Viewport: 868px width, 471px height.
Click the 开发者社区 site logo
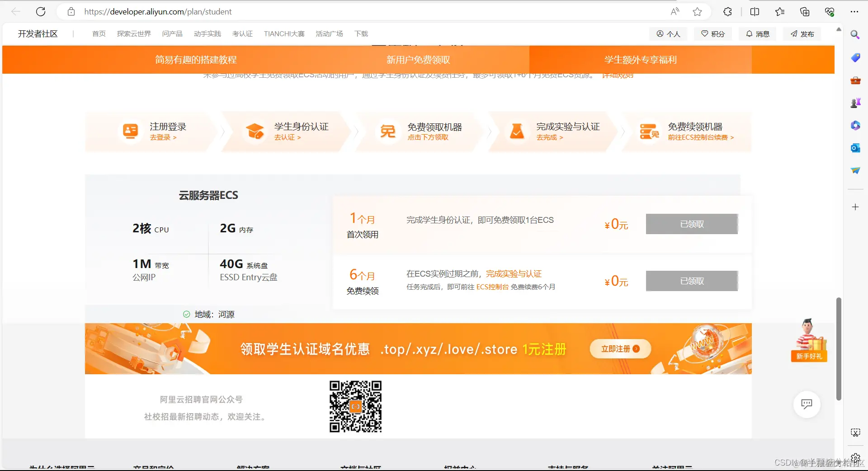coord(38,34)
